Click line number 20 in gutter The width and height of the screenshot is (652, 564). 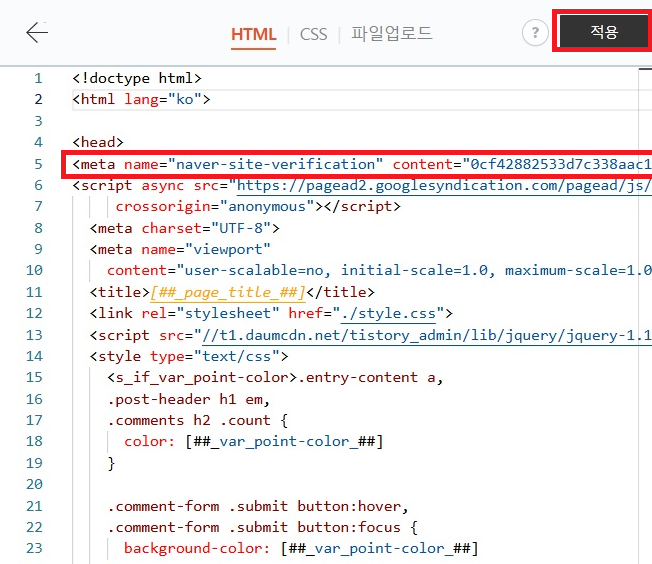click(x=34, y=484)
